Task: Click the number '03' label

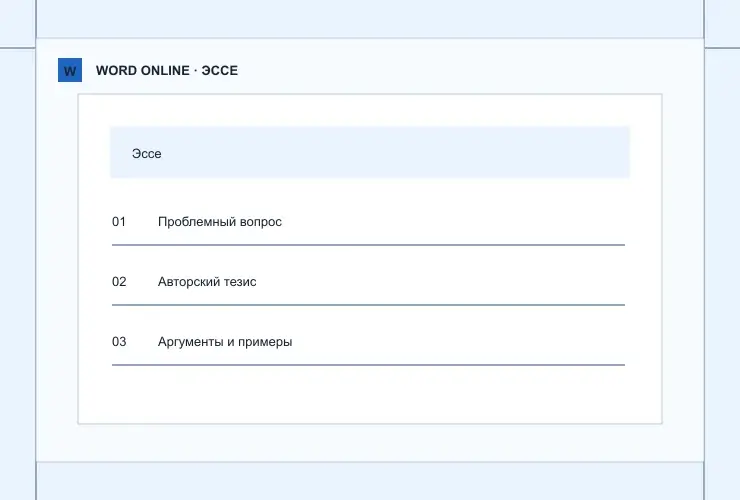Action: 119,342
